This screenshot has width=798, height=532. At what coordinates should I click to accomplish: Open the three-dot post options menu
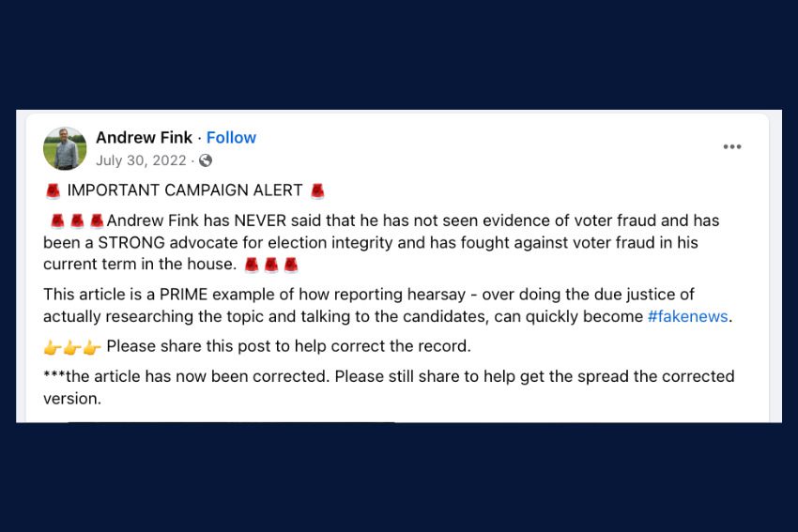tap(732, 147)
